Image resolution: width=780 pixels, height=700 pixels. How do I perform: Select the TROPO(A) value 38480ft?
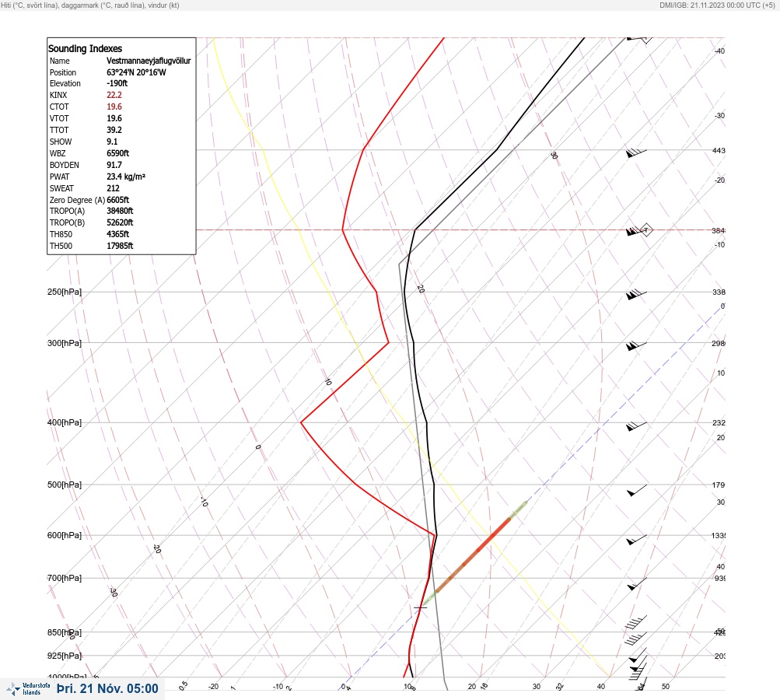[x=120, y=211]
